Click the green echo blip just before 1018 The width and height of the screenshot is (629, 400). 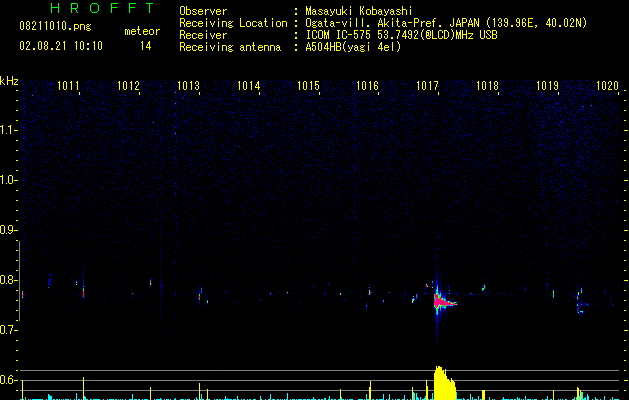click(484, 288)
